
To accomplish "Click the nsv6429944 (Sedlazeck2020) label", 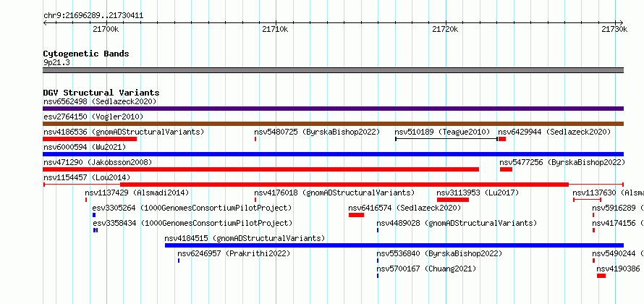I will point(554,132).
